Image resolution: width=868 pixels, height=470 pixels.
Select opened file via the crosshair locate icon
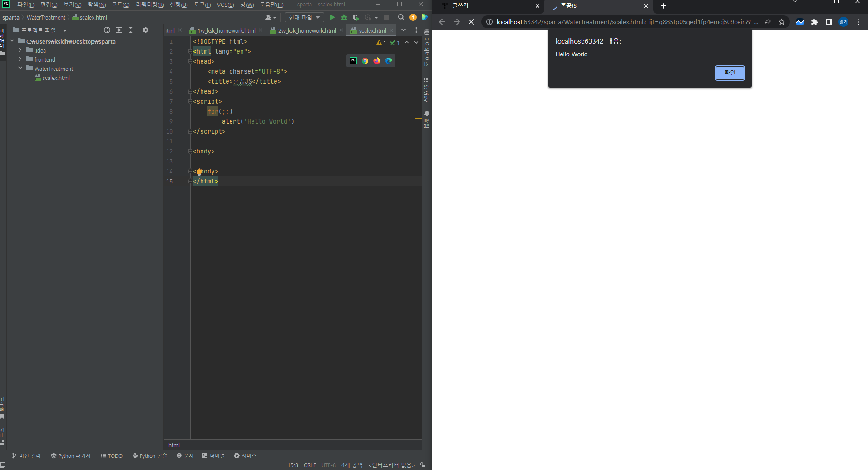tap(107, 30)
